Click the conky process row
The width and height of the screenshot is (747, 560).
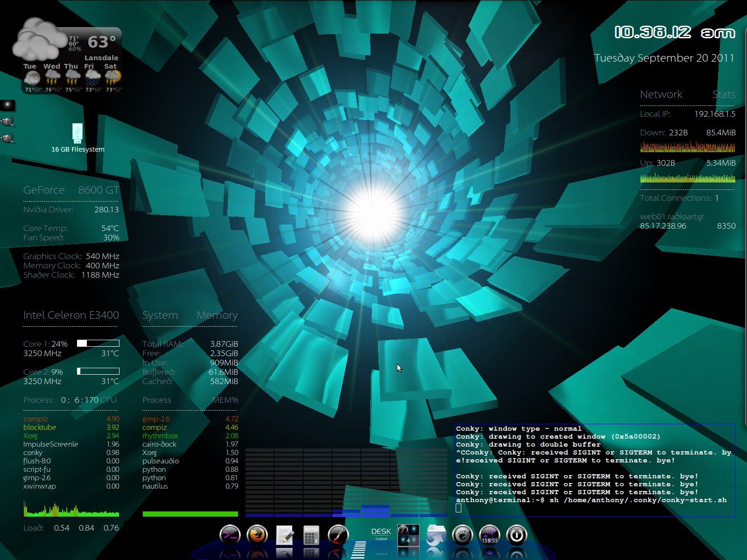click(71, 452)
